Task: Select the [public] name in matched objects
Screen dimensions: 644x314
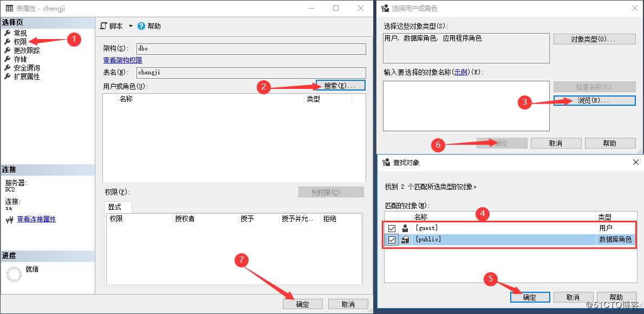Action: (428, 240)
